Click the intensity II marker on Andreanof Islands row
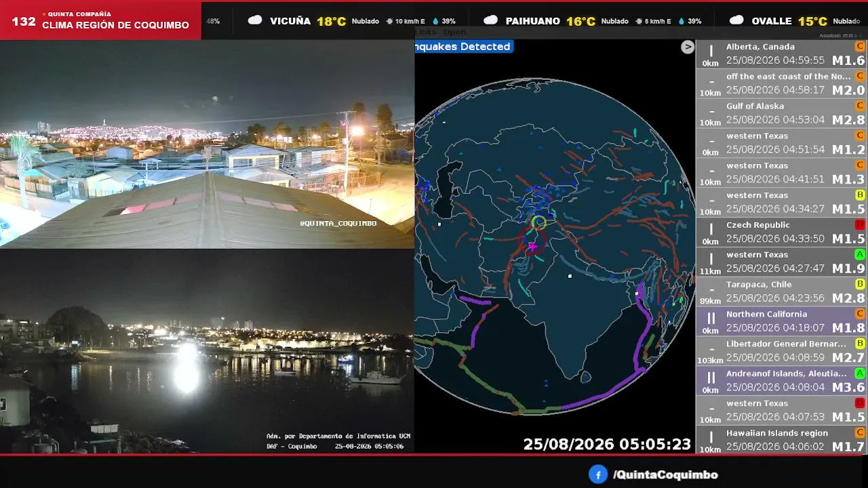 tap(711, 378)
